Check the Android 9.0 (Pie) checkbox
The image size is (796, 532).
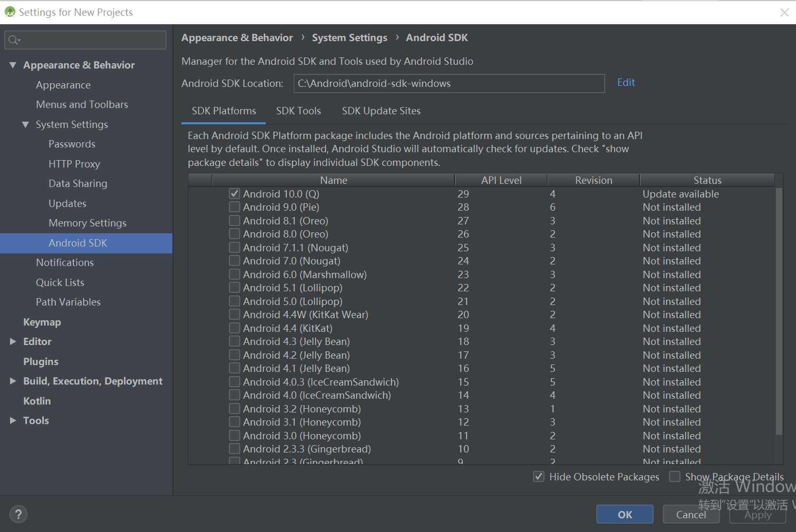click(x=235, y=207)
